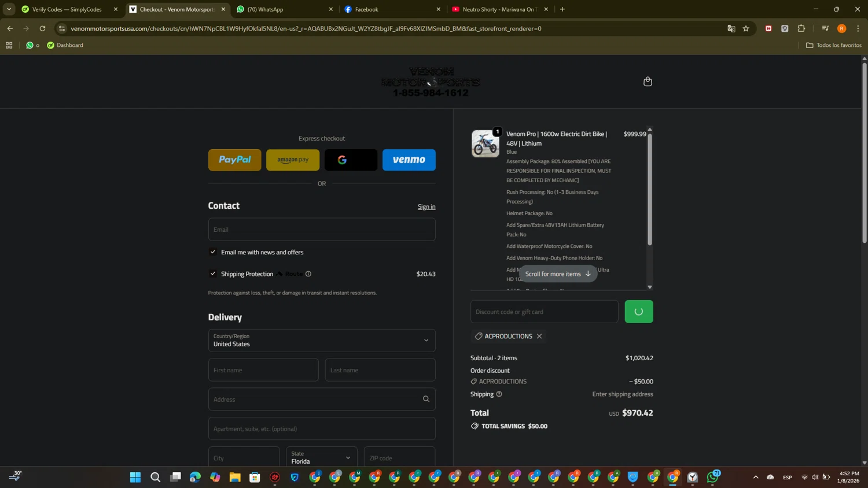This screenshot has width=868, height=488.
Task: Switch to the Facebook tab
Action: click(392, 9)
